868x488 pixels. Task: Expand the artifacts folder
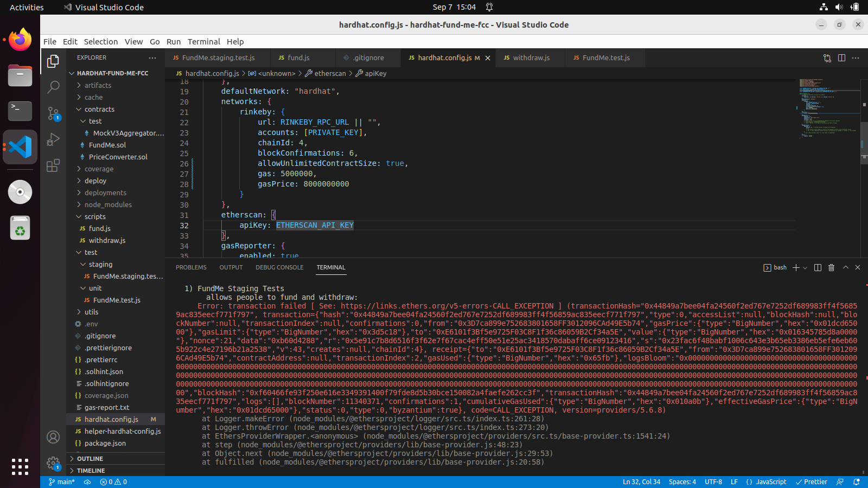pyautogui.click(x=116, y=85)
